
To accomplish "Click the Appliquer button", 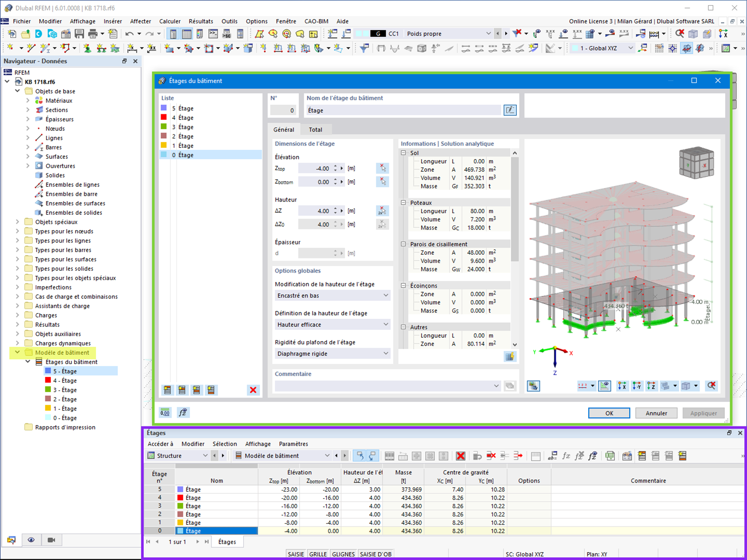I will click(704, 413).
